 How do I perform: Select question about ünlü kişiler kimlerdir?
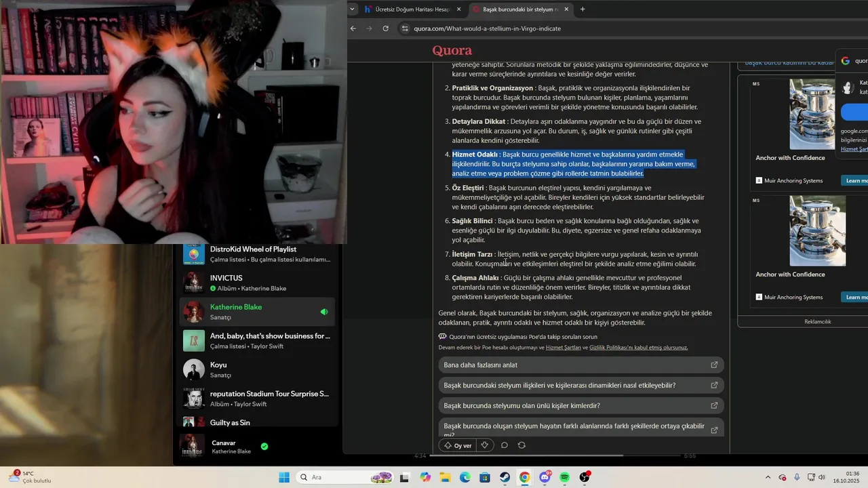pos(581,405)
